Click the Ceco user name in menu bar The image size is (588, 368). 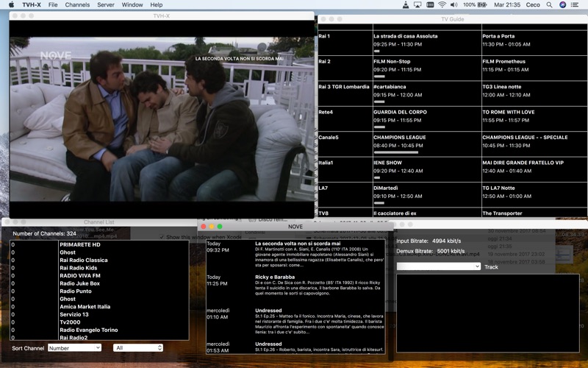[x=533, y=4]
